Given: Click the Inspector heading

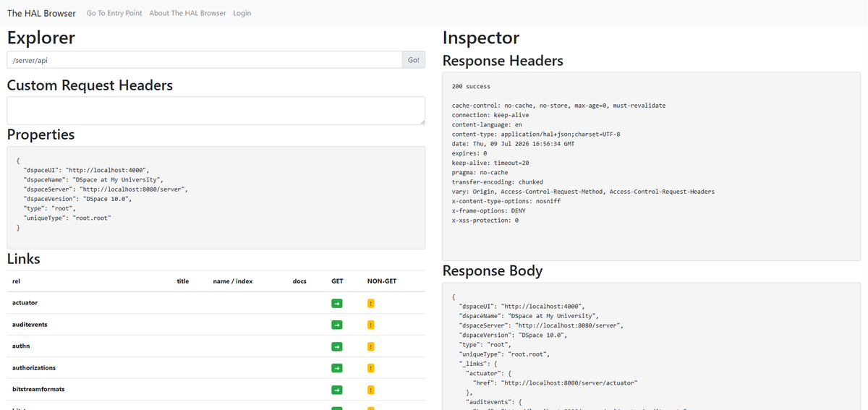Looking at the screenshot, I should (x=481, y=38).
